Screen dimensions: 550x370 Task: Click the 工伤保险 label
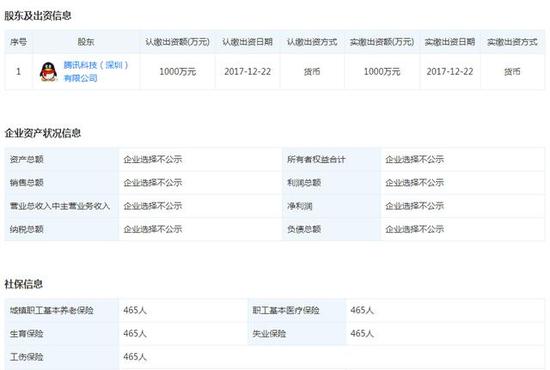[27, 357]
